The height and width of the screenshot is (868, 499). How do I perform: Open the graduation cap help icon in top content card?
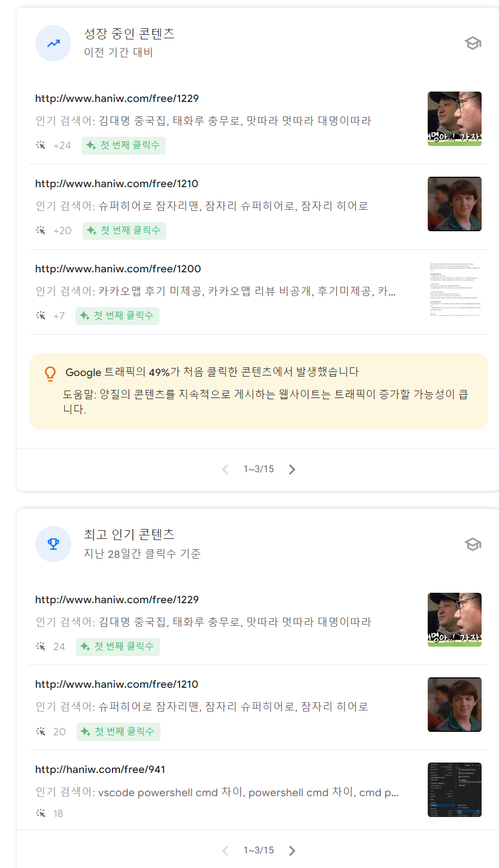[473, 544]
